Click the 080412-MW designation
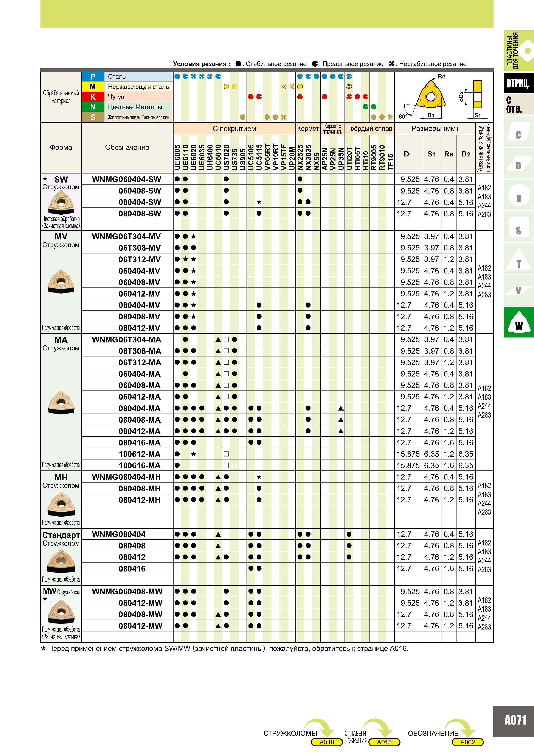 point(140,626)
